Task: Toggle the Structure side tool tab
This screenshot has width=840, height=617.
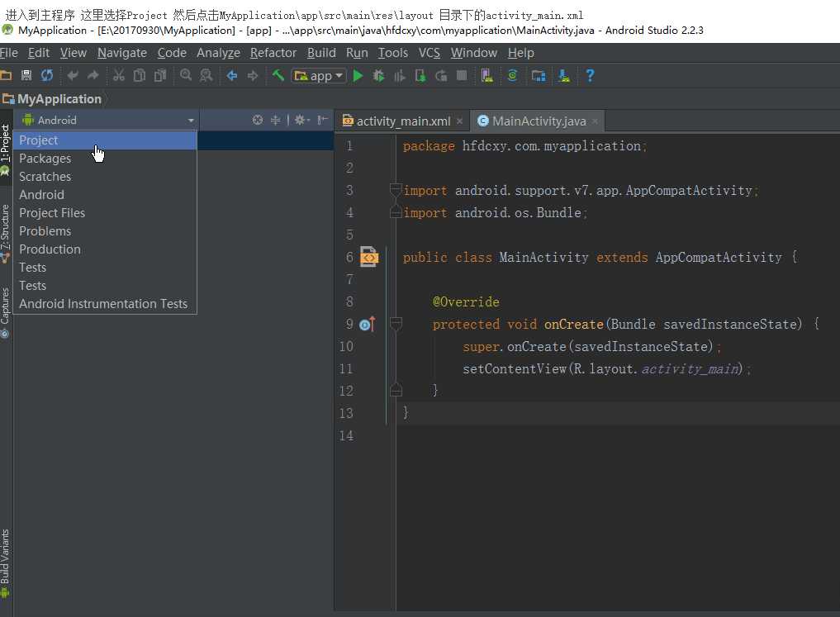Action: click(5, 233)
